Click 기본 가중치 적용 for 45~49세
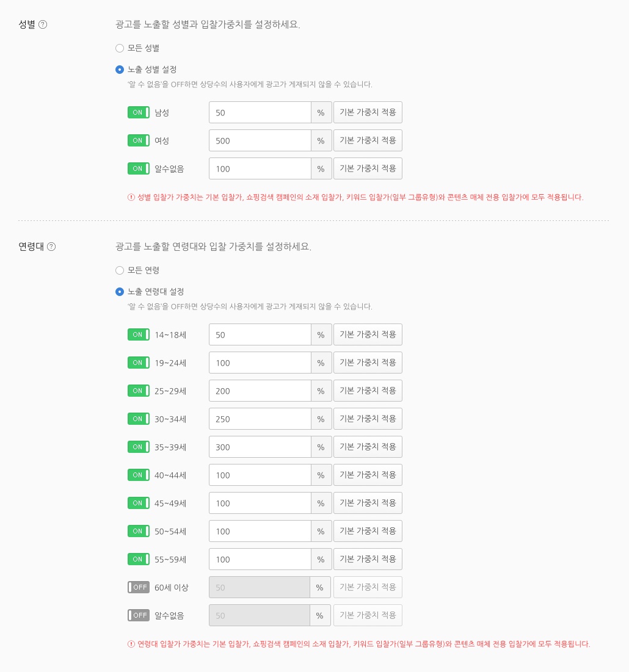The image size is (629, 672). point(368,503)
